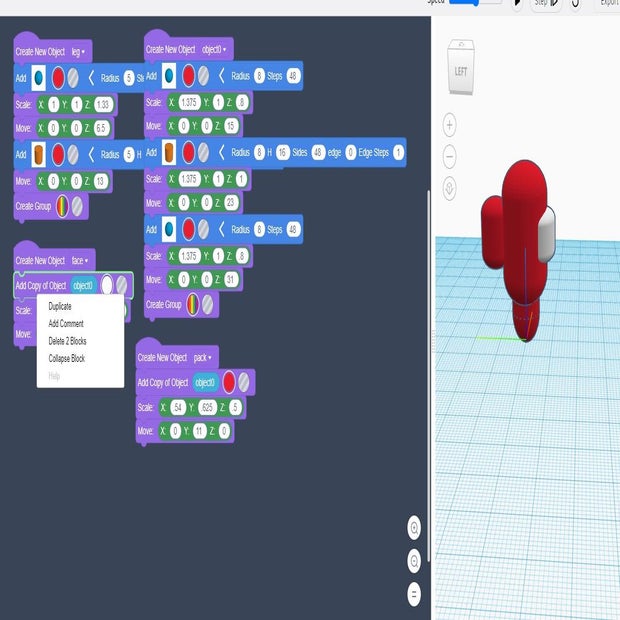Click the LEFT face of view cube
The height and width of the screenshot is (620, 620).
coord(461,71)
